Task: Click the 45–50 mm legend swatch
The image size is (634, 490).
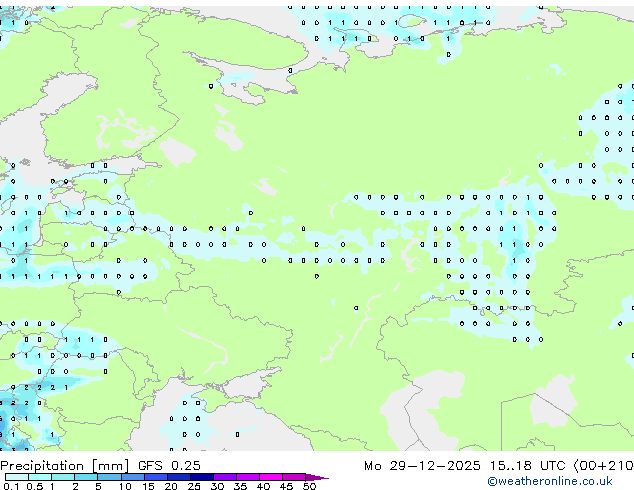Action: pos(294,477)
